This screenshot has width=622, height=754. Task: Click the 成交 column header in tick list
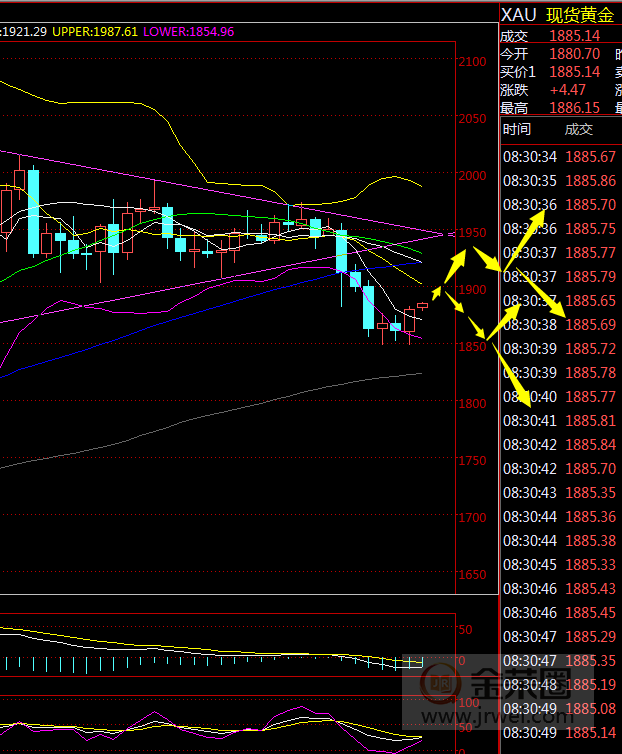[x=578, y=129]
